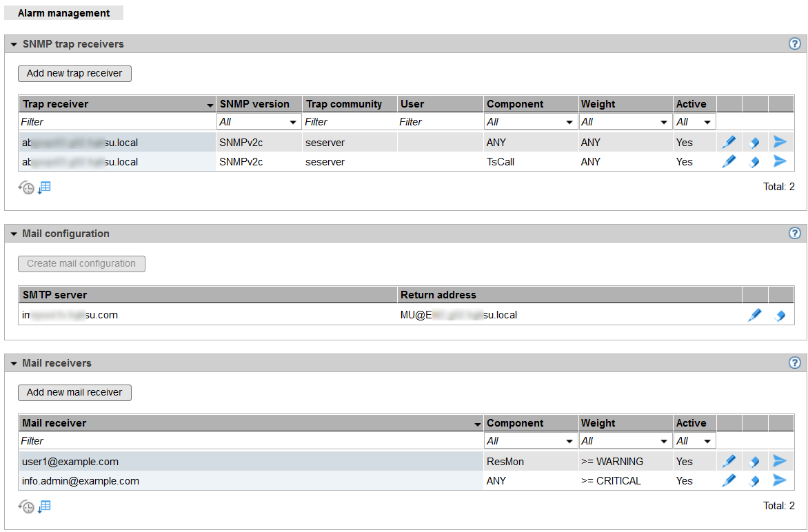Send test mail to user1@example.com
Viewport: 808px width, 532px height.
(x=780, y=461)
